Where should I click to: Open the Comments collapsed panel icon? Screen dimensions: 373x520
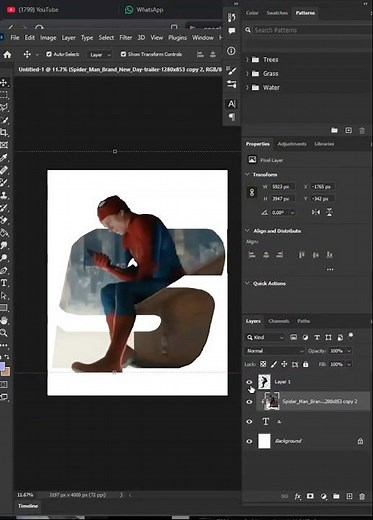tap(231, 31)
